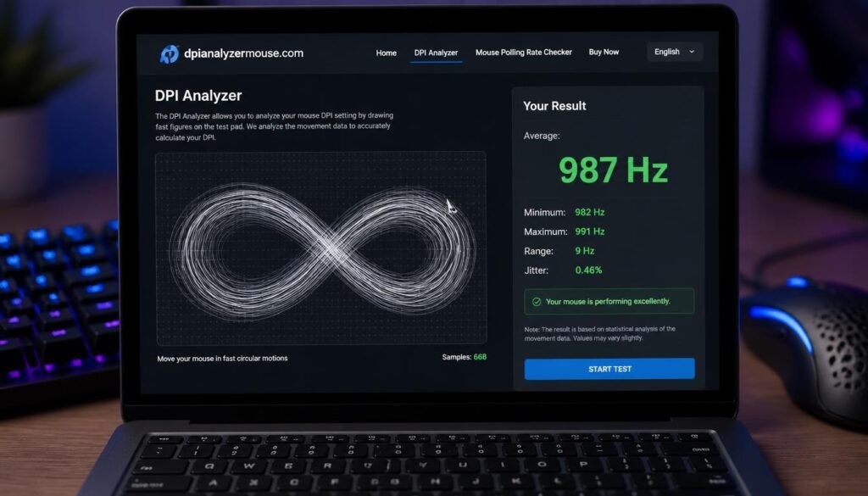Click 'Move your mouse in fast circular motions'
868x496 pixels.
tap(222, 359)
